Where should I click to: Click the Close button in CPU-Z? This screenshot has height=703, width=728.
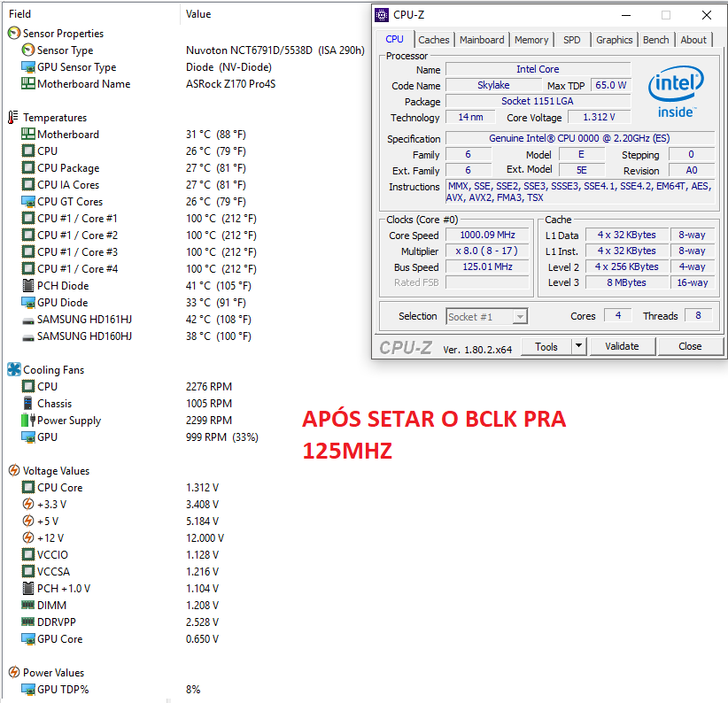690,346
